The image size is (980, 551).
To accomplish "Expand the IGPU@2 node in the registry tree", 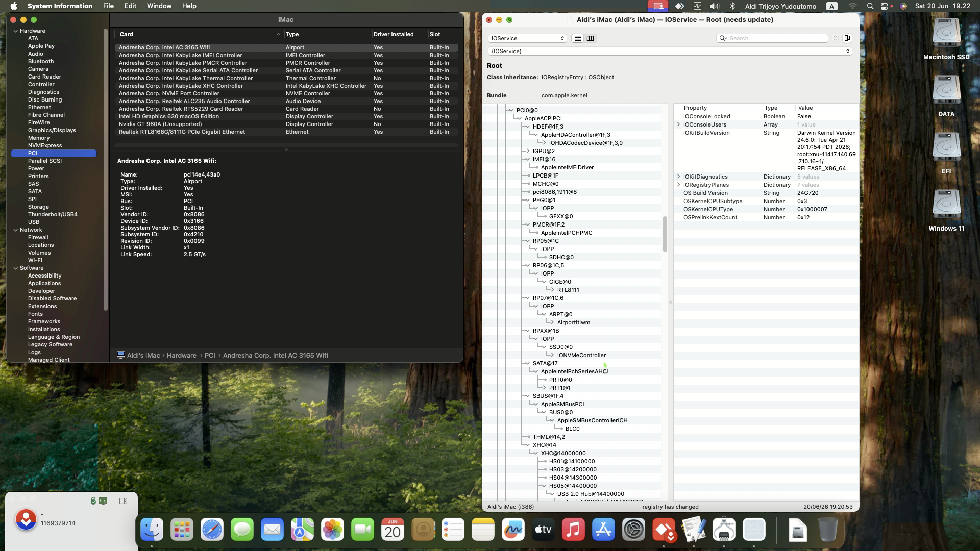I will [528, 151].
